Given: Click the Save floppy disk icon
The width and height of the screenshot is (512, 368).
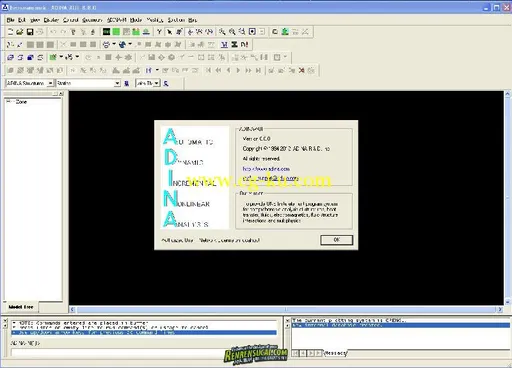Looking at the screenshot, I should 30,32.
